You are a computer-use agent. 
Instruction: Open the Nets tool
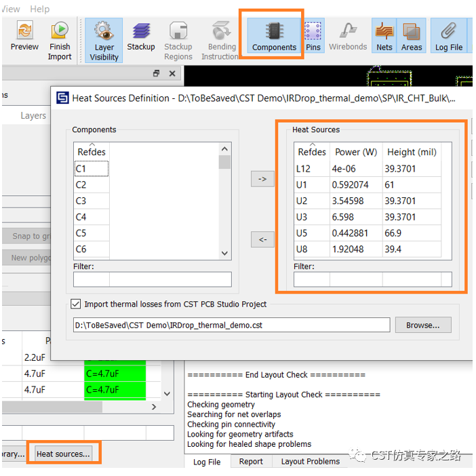point(384,35)
